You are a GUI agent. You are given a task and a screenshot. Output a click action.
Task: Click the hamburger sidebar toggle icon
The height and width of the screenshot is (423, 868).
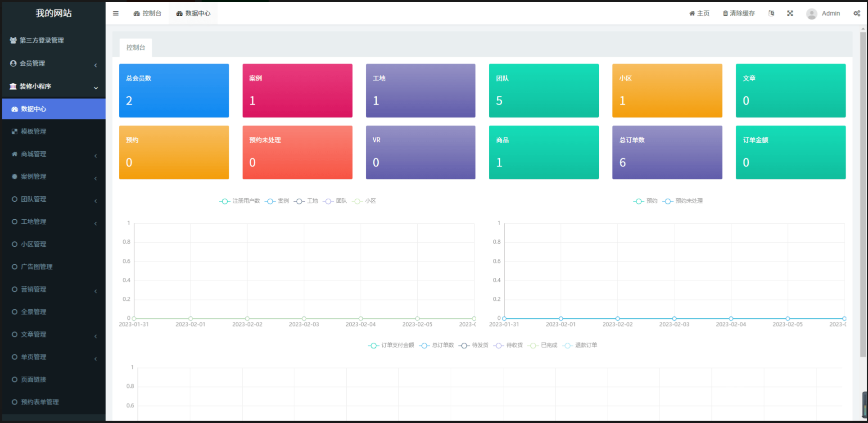point(116,14)
